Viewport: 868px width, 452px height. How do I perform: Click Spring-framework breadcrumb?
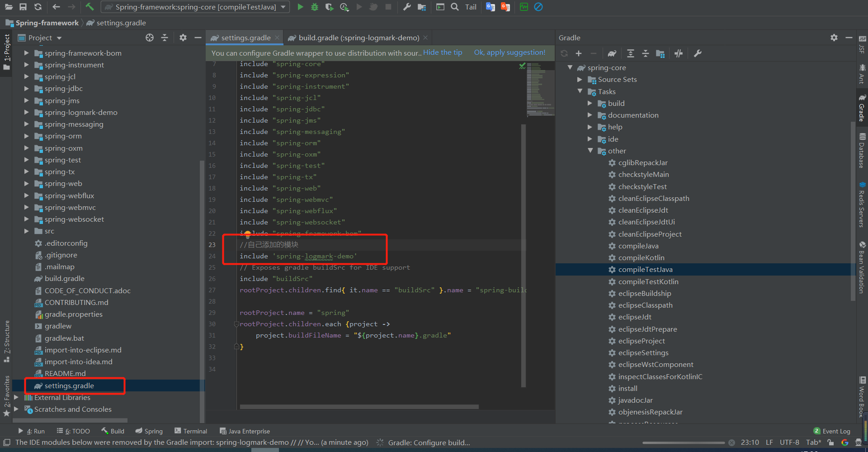(47, 23)
